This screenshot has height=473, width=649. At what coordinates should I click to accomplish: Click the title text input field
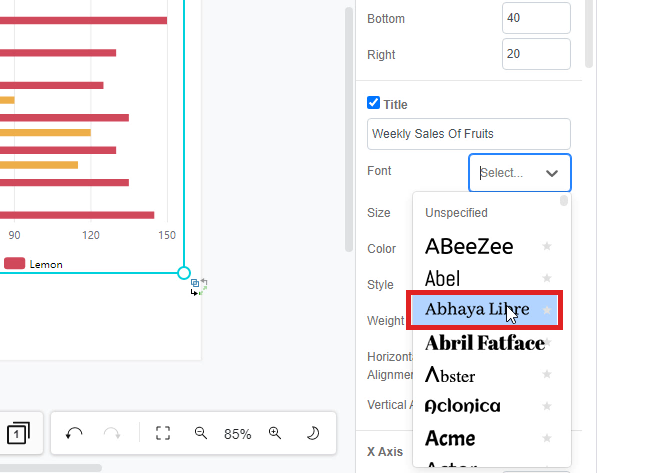point(469,134)
